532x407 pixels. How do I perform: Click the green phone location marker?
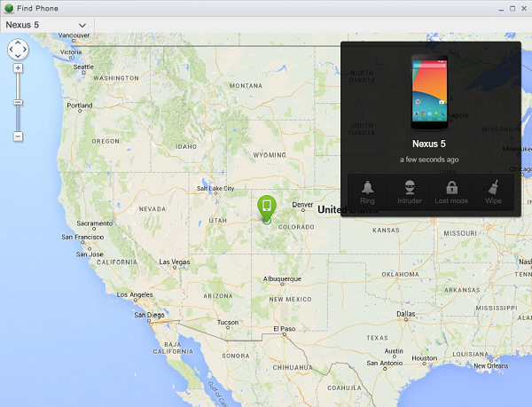pos(266,208)
